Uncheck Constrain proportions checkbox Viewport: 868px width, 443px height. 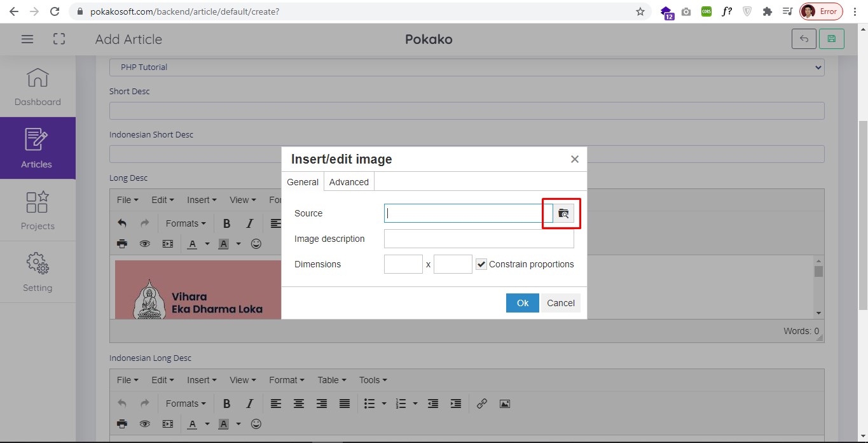(x=481, y=264)
